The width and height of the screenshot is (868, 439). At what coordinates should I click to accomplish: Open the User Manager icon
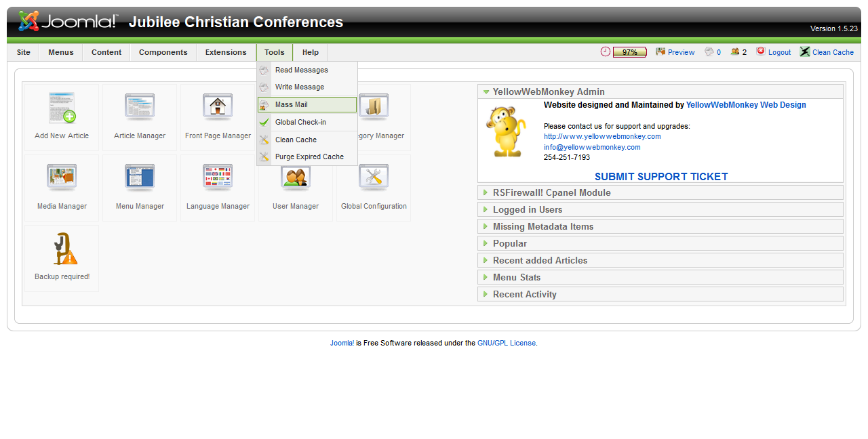(x=296, y=178)
